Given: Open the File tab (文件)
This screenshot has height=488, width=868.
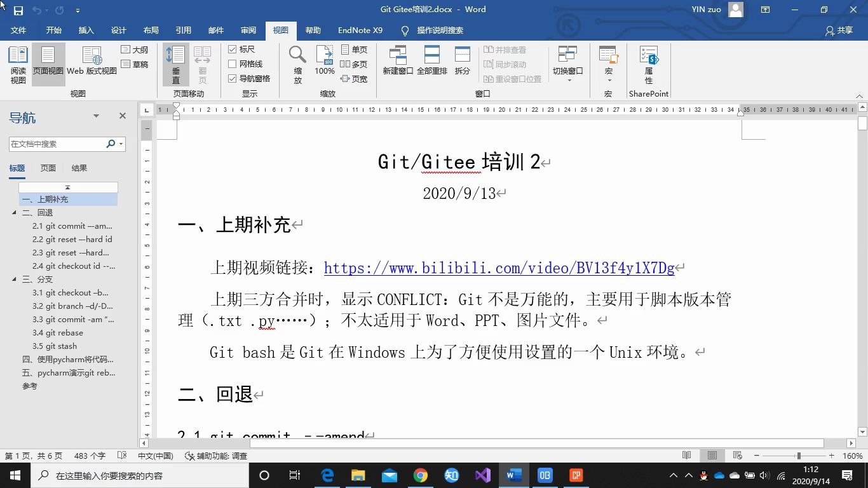Looking at the screenshot, I should pos(18,30).
